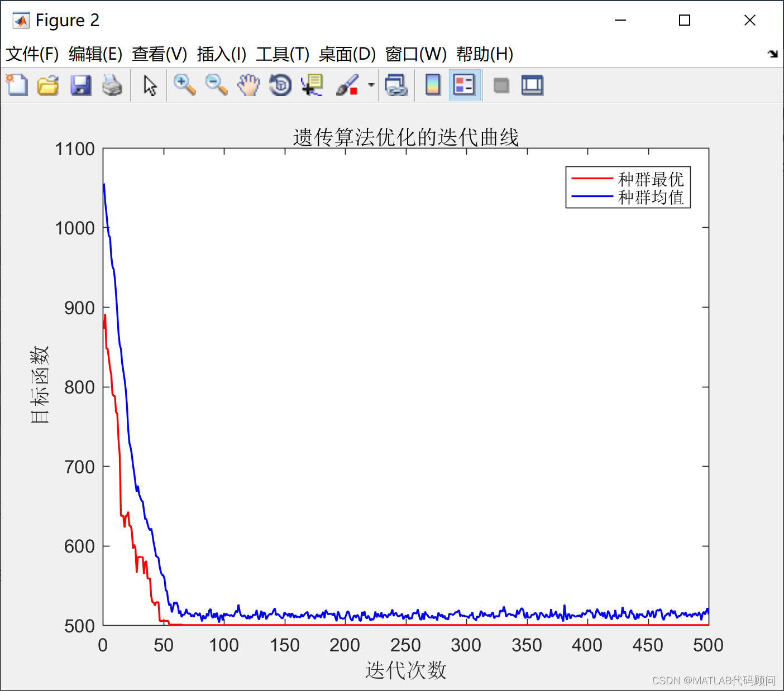The width and height of the screenshot is (784, 691).
Task: Print the figure using the printer icon
Action: (x=112, y=85)
